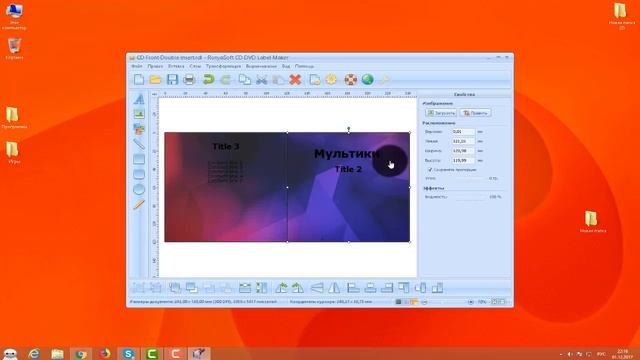Select the insert image tool
640x360 pixels.
(x=139, y=114)
